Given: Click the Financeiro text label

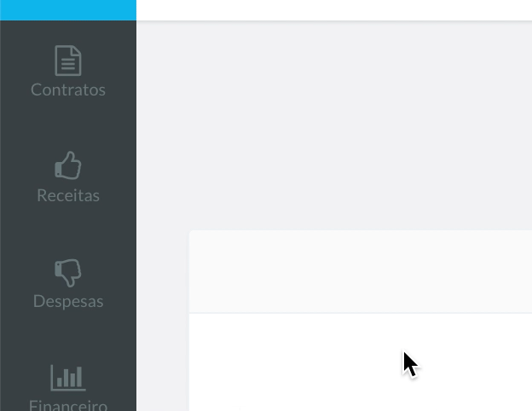Looking at the screenshot, I should (x=68, y=405).
